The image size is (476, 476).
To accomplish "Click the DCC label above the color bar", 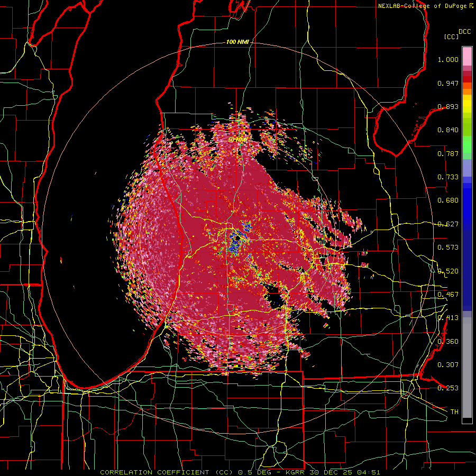I will tap(464, 32).
